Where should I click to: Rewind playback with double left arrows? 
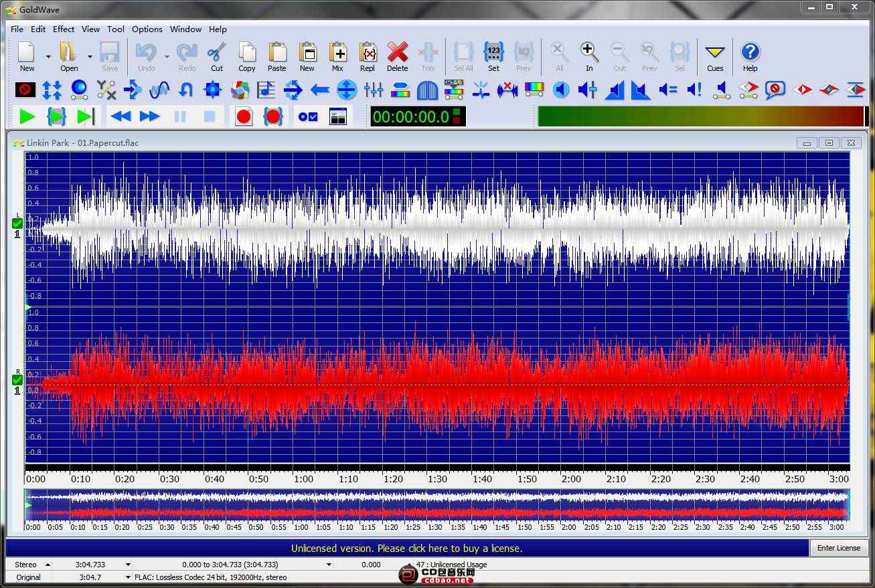point(121,116)
